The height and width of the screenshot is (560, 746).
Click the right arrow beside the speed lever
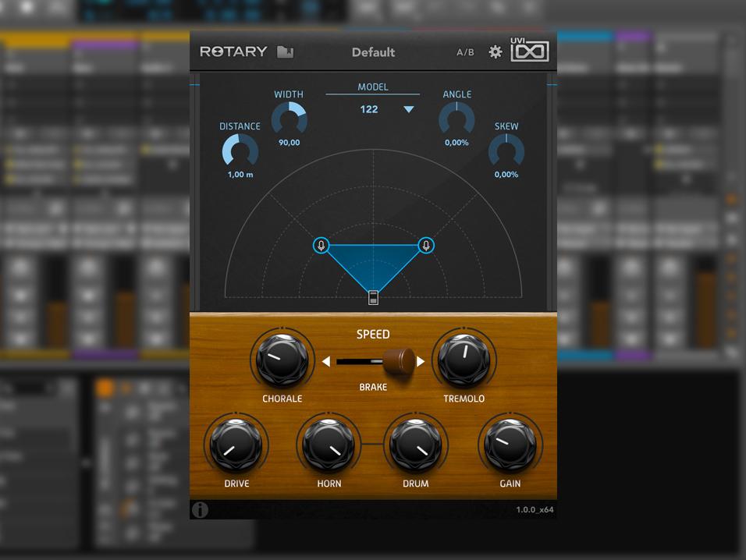click(421, 361)
